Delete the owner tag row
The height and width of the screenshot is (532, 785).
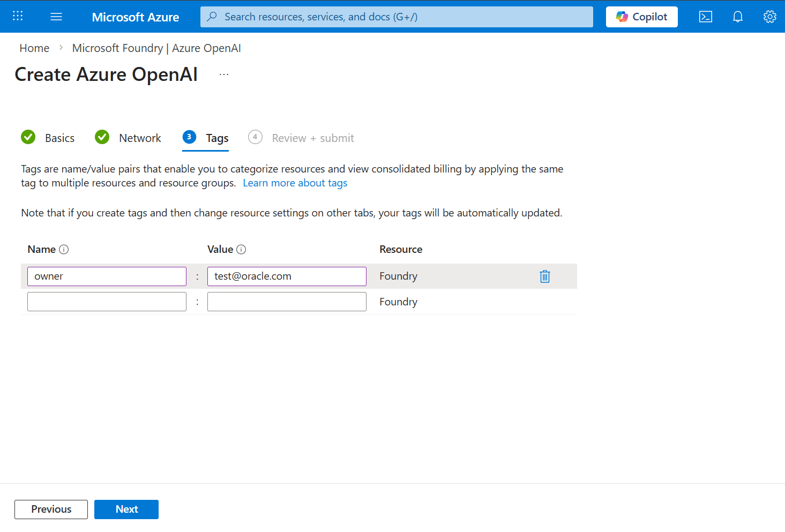point(544,276)
